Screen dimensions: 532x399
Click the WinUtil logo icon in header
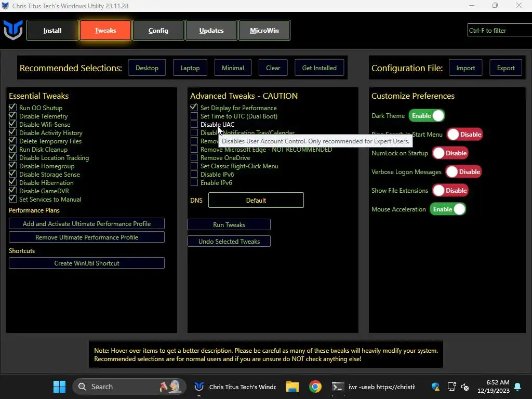[x=13, y=30]
